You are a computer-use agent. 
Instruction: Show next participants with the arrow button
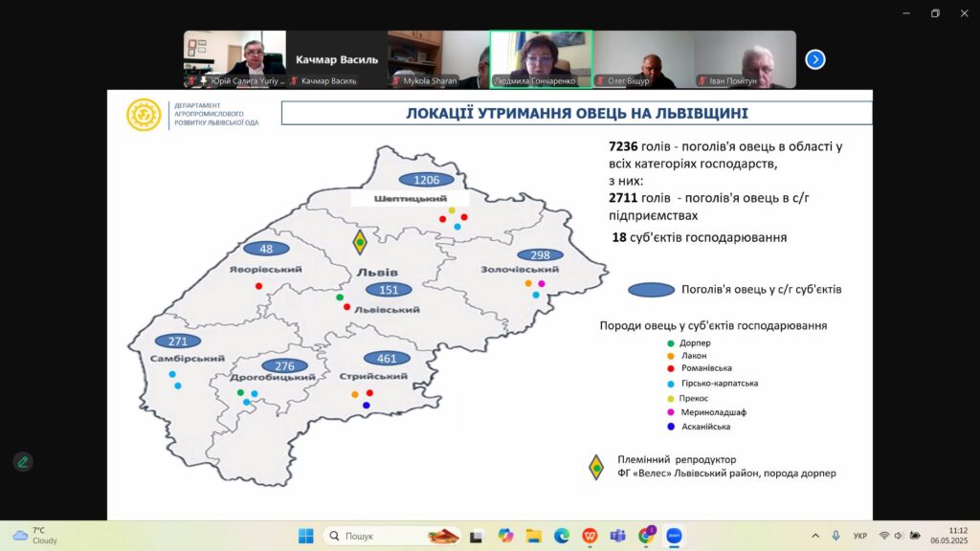[814, 59]
